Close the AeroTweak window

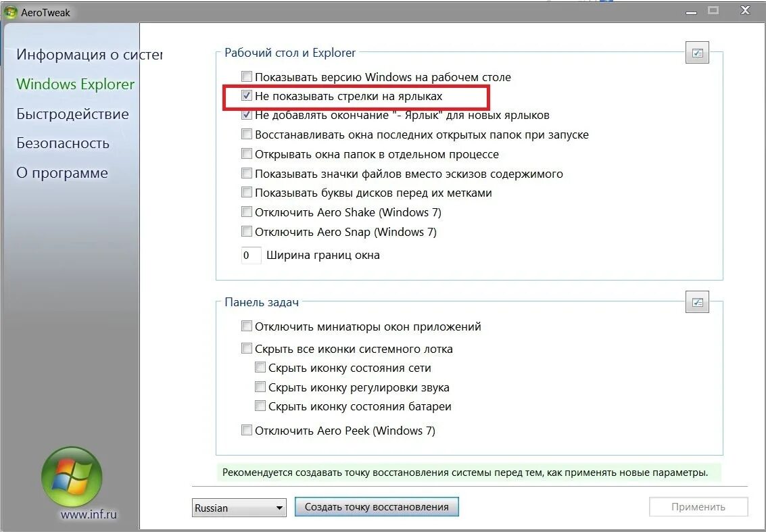pyautogui.click(x=745, y=10)
